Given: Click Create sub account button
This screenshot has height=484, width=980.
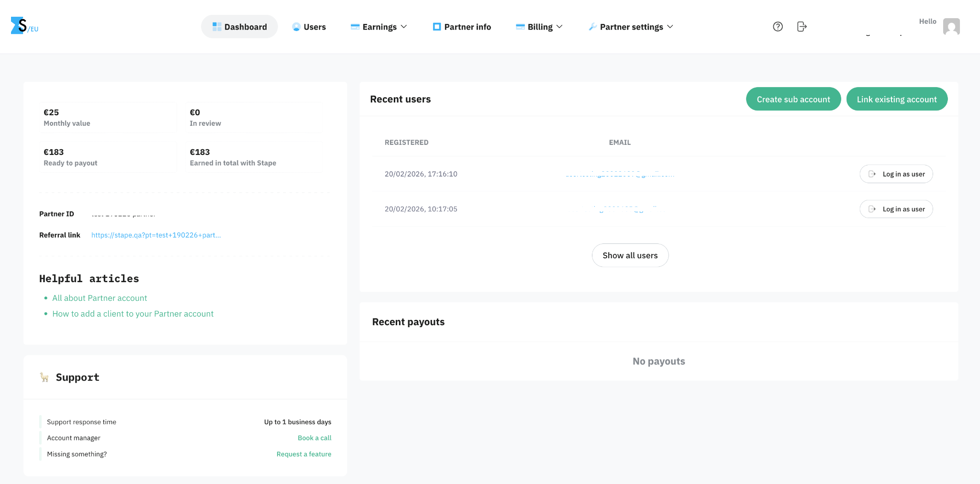Looking at the screenshot, I should coord(793,99).
